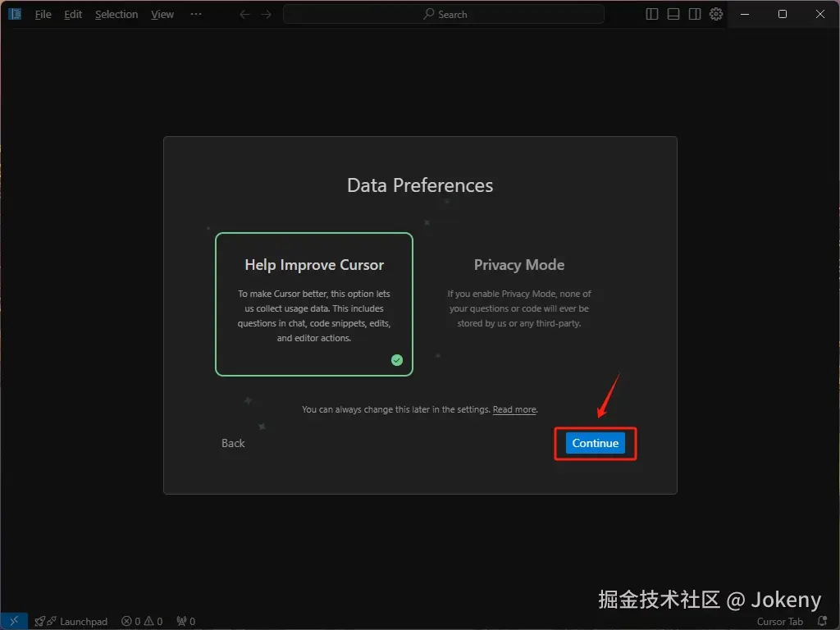This screenshot has width=840, height=630.
Task: Open the File menu
Action: click(43, 15)
